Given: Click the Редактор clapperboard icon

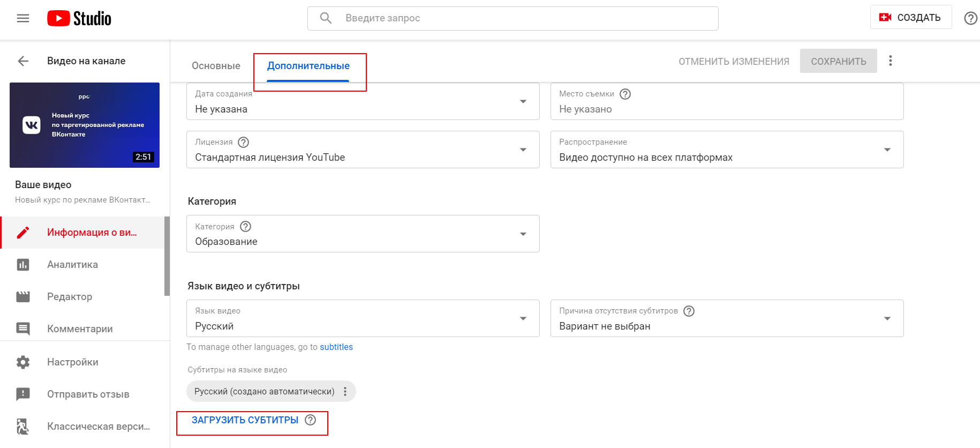Looking at the screenshot, I should (x=23, y=296).
